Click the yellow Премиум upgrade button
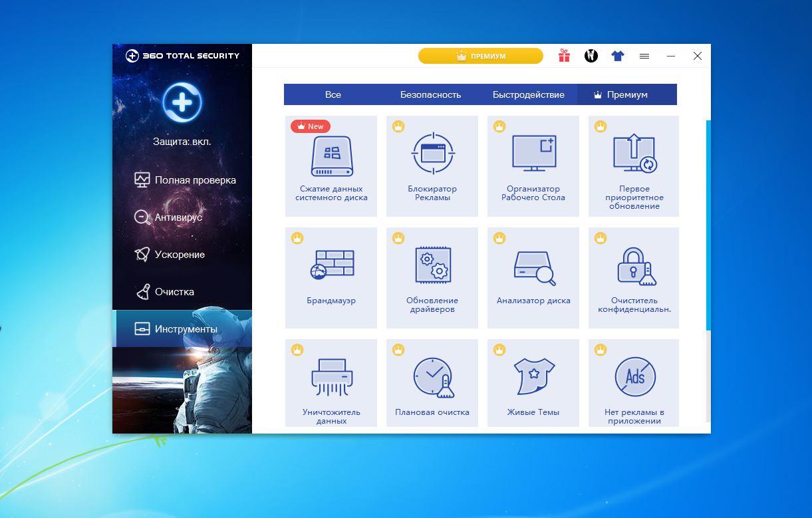Image resolution: width=812 pixels, height=518 pixels. pos(481,56)
